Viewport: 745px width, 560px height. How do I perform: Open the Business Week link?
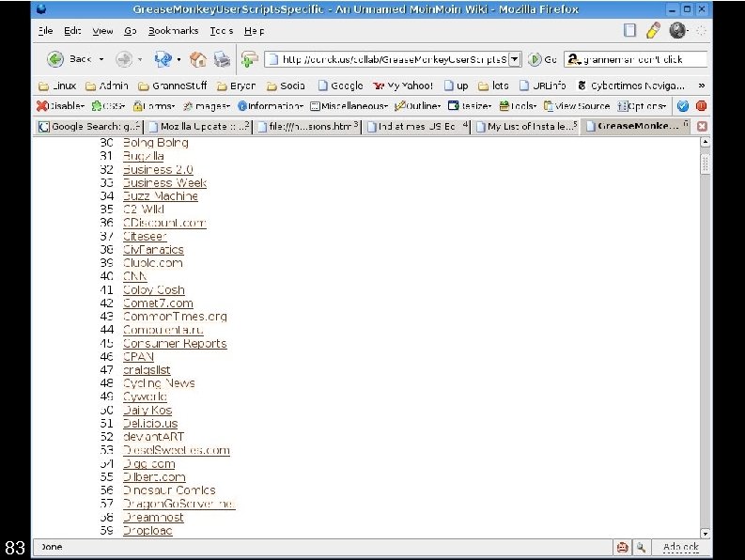click(164, 183)
